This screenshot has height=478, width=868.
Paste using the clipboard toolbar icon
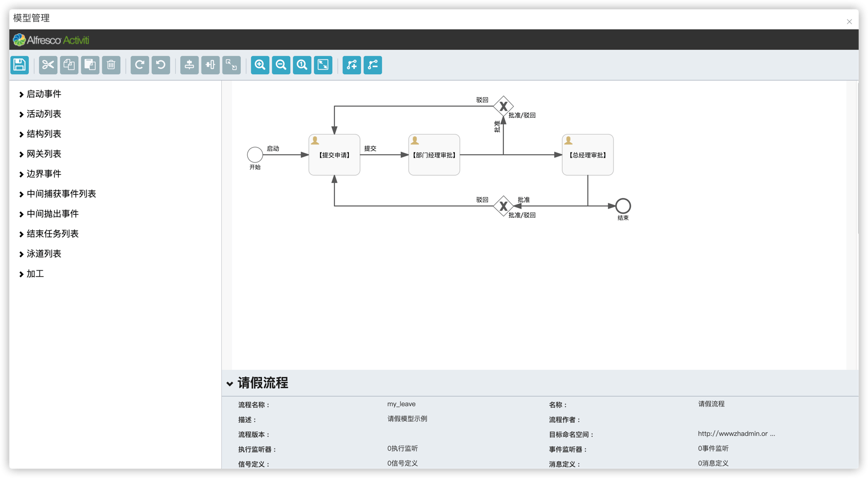[90, 65]
